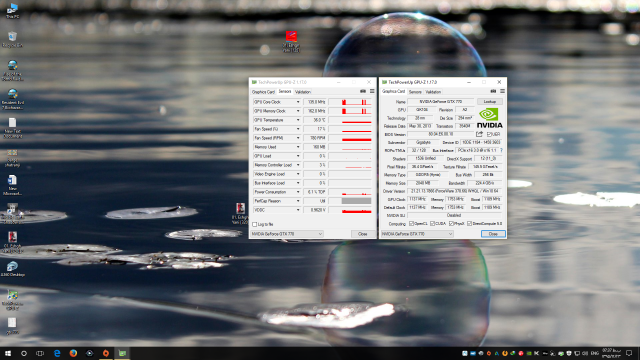The height and width of the screenshot is (360, 640).
Task: Click the ENG language indicator in system tray
Action: [594, 353]
